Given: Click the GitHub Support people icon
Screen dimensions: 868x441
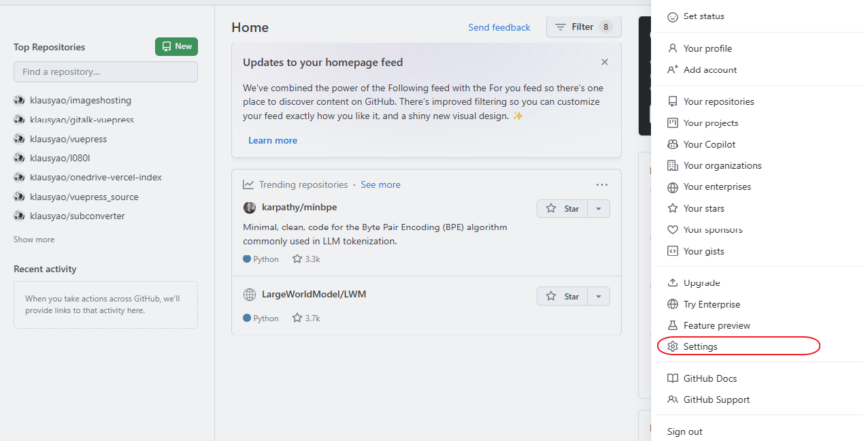Looking at the screenshot, I should click(x=673, y=399).
